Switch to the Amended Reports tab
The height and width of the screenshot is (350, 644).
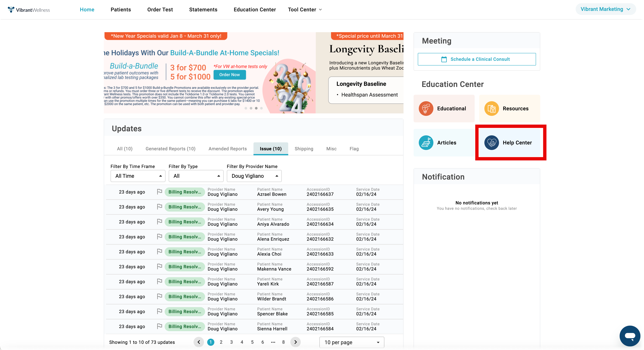[227, 149]
